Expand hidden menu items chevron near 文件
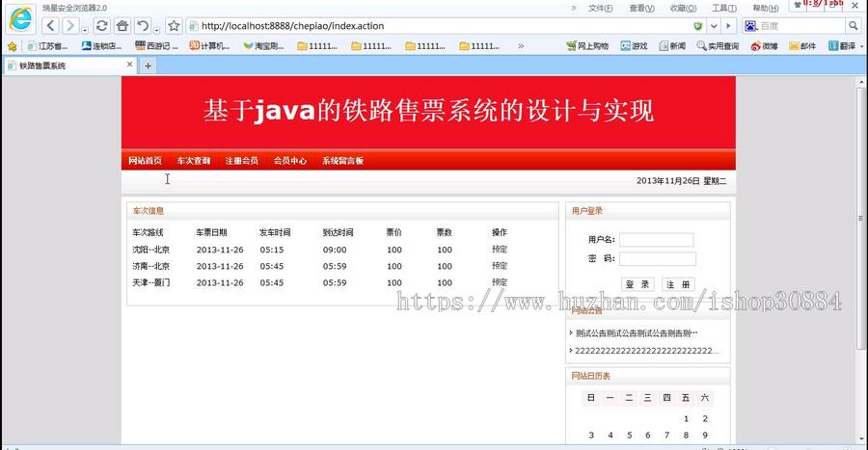The image size is (868, 450). click(x=574, y=8)
